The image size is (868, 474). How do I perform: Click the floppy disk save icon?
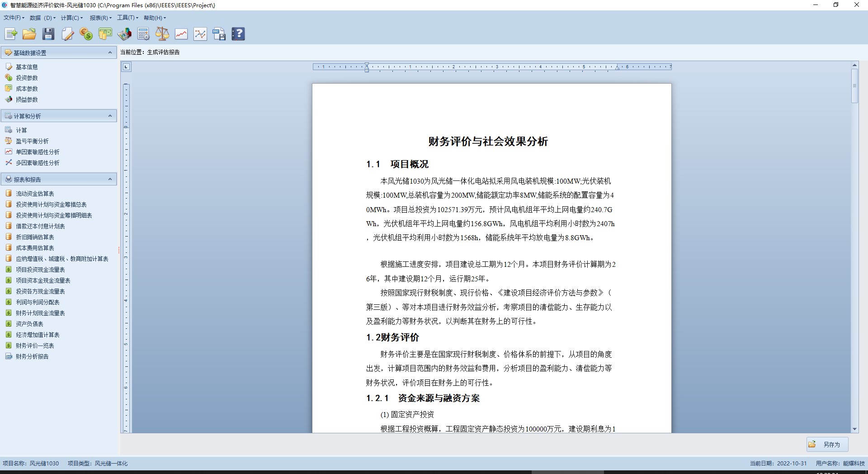(x=48, y=34)
